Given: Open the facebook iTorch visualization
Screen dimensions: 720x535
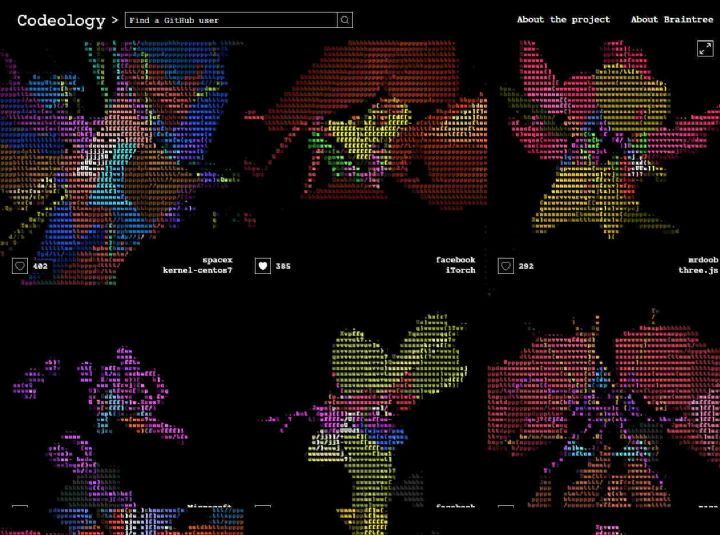Looking at the screenshot, I should coord(365,150).
